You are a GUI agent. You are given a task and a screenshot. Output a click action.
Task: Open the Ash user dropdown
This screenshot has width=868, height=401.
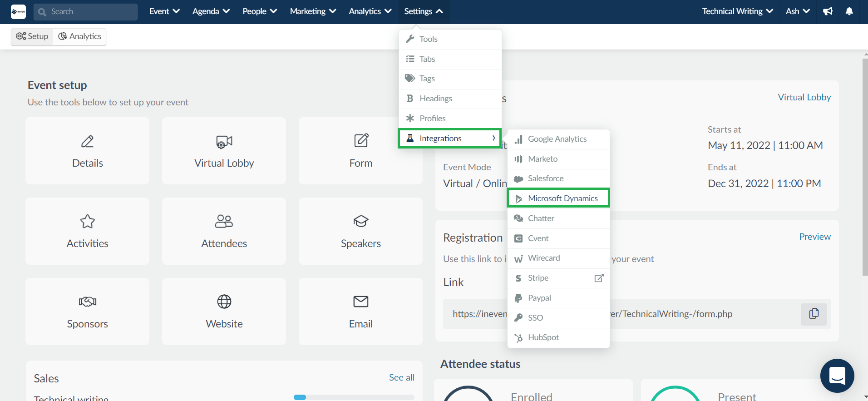click(798, 11)
